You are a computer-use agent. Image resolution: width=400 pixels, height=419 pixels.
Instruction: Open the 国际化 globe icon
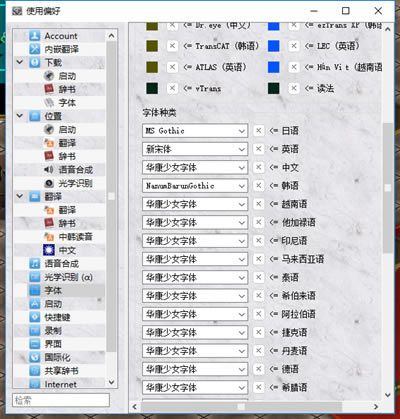[x=35, y=357]
